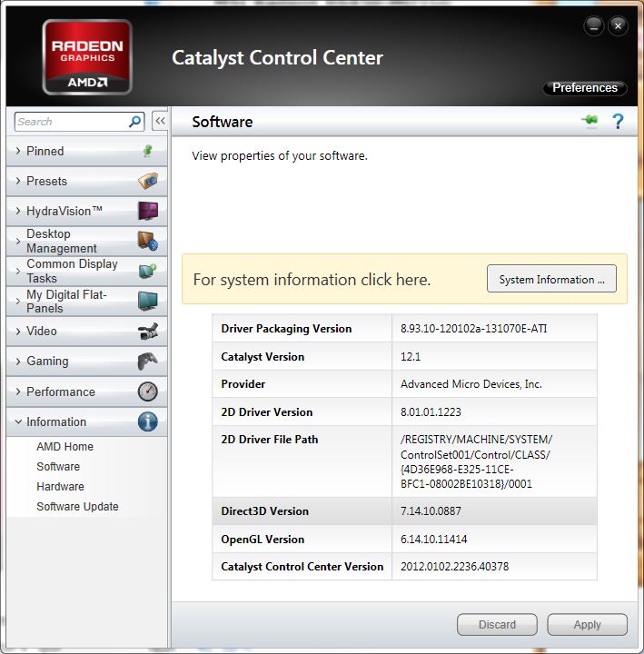Click the blue Information icon
The width and height of the screenshot is (644, 654).
coord(148,421)
